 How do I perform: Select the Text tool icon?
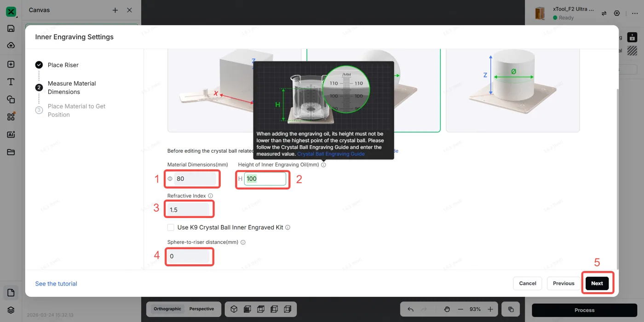click(x=11, y=82)
